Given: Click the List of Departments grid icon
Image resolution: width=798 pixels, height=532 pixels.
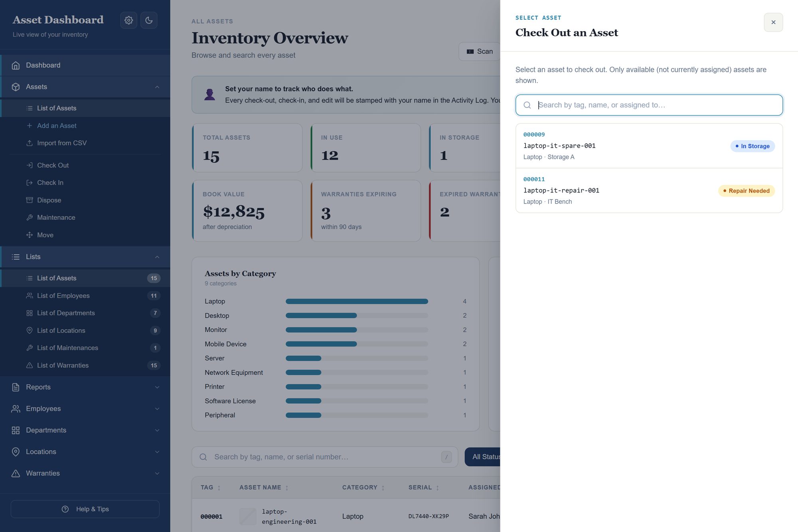Looking at the screenshot, I should pyautogui.click(x=30, y=313).
